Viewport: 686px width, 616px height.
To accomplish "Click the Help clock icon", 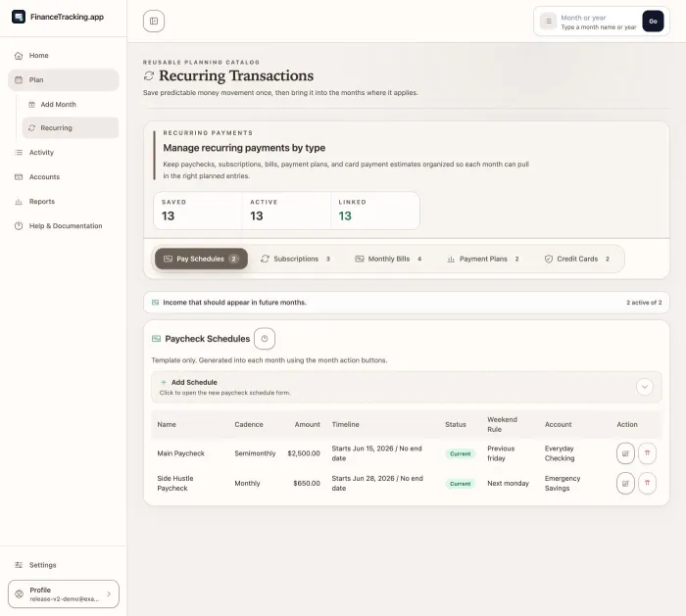I will 19,226.
